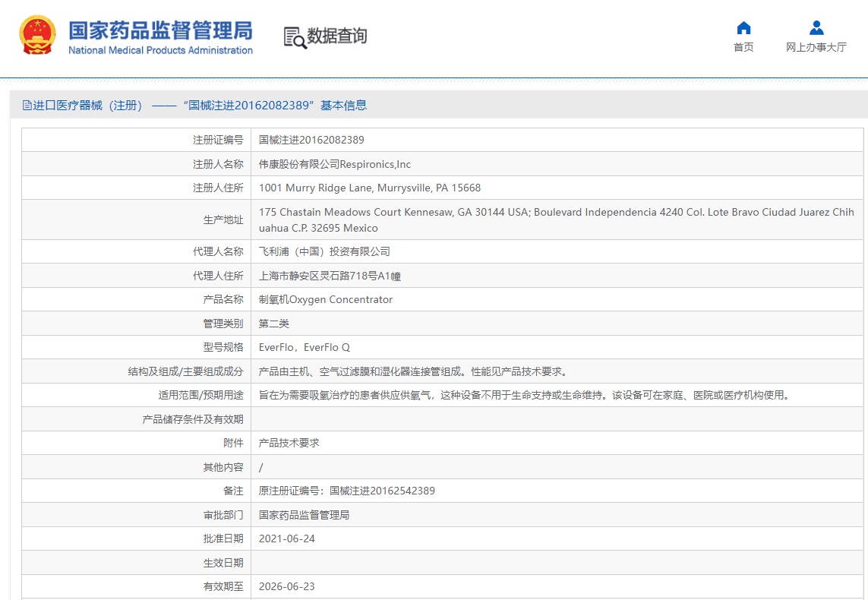868x600 pixels.
Task: Open 网上办事大厅 text label
Action: (816, 47)
